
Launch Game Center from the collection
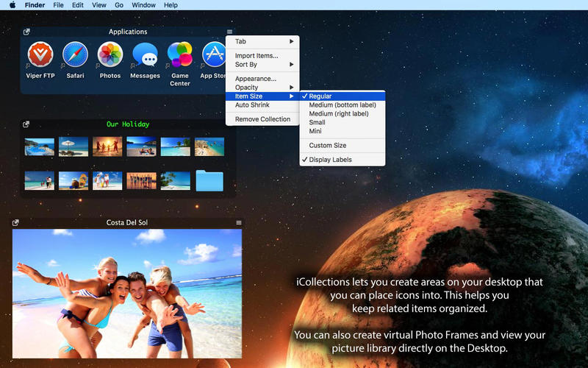click(x=180, y=55)
